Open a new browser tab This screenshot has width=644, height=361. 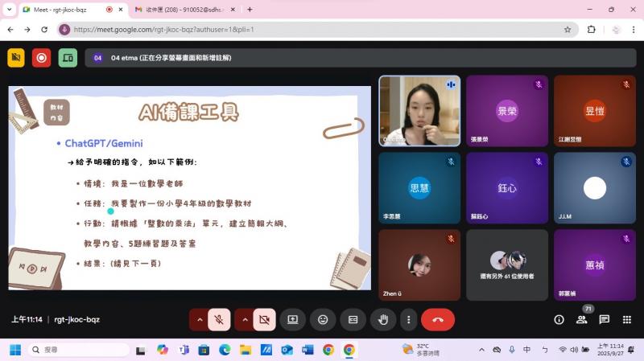click(x=250, y=10)
